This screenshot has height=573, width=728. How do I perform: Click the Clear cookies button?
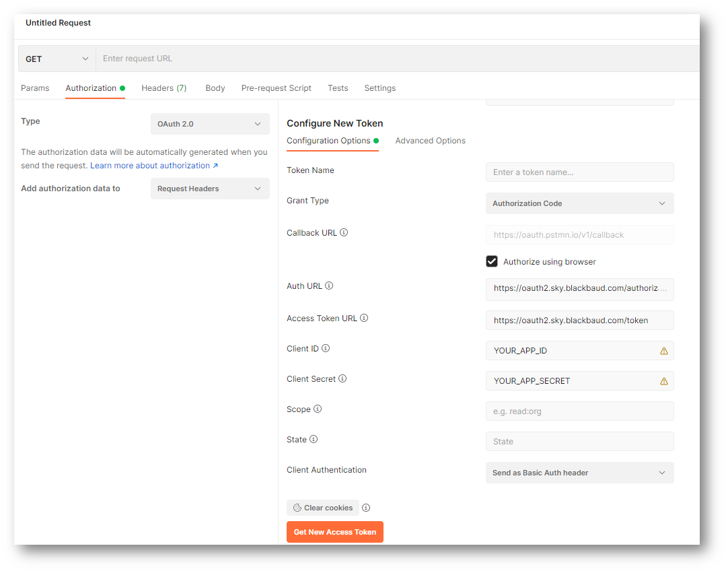coord(323,508)
